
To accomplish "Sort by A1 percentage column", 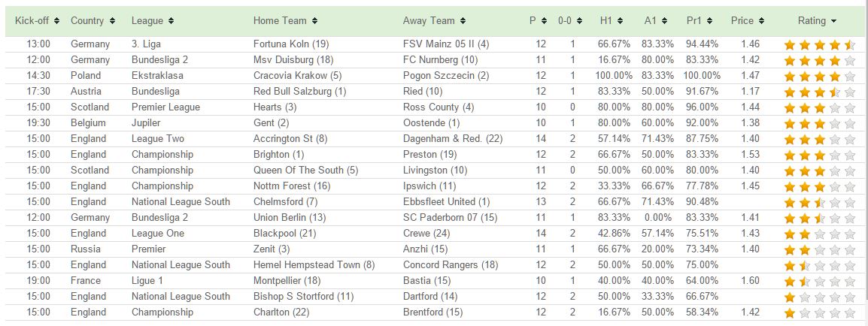I will tap(663, 21).
